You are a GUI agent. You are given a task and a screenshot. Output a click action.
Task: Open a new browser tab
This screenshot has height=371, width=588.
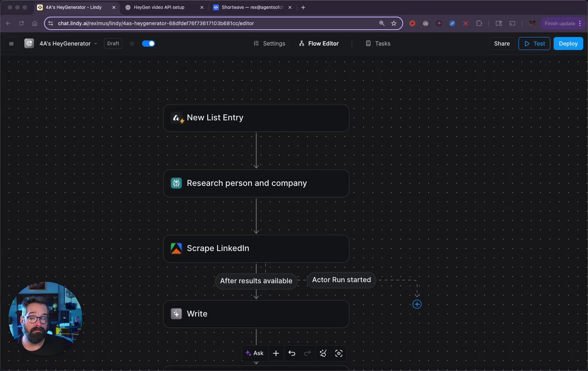coord(303,7)
